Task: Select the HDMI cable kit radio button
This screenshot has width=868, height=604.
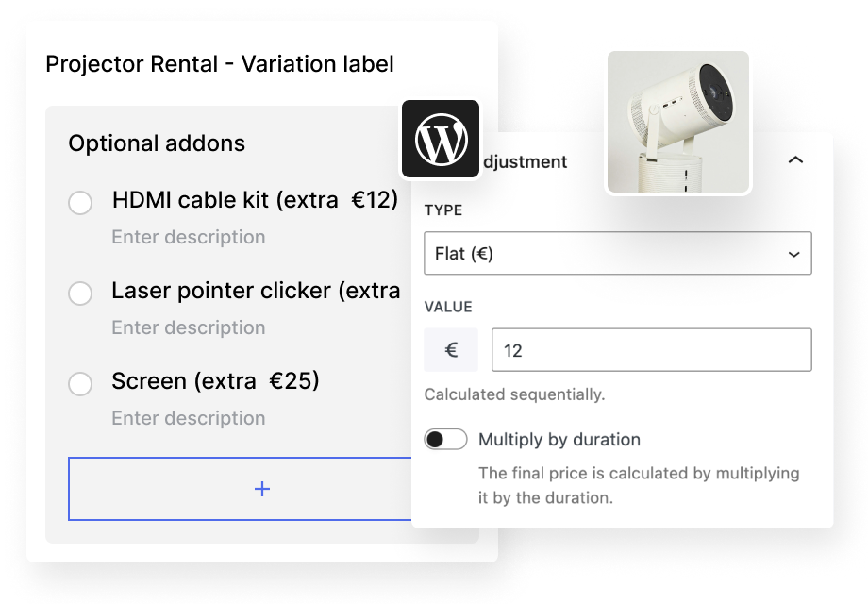Action: tap(80, 203)
